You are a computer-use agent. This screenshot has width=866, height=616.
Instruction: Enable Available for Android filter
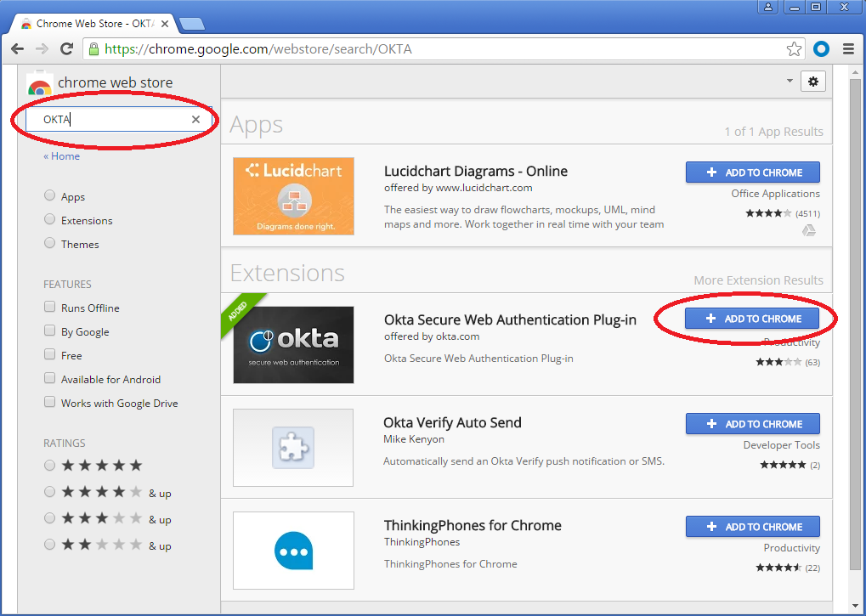[x=49, y=377]
